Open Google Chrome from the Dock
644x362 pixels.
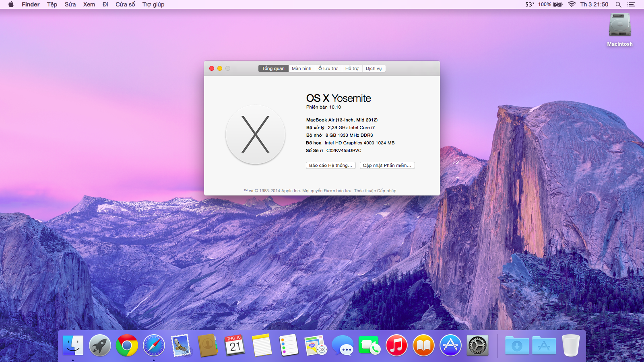[x=127, y=345]
